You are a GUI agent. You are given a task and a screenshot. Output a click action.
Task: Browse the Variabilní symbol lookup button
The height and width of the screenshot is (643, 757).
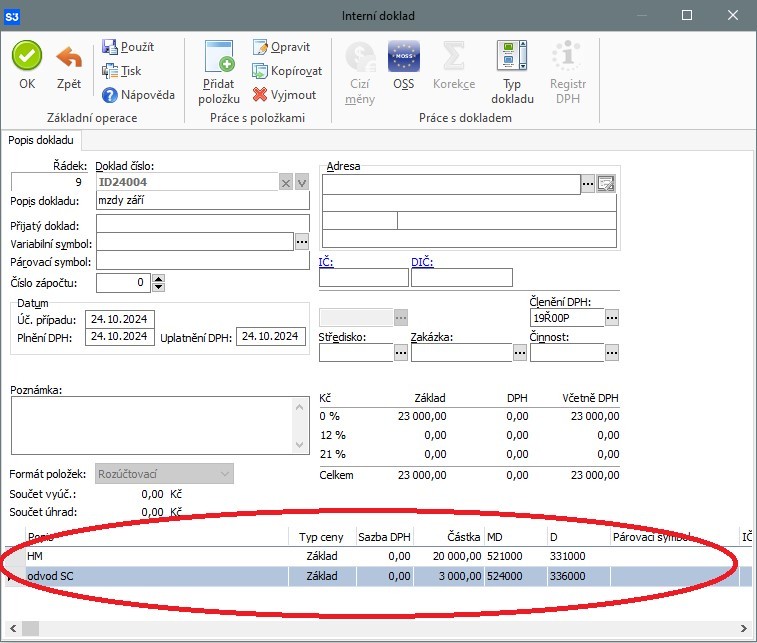pos(302,241)
